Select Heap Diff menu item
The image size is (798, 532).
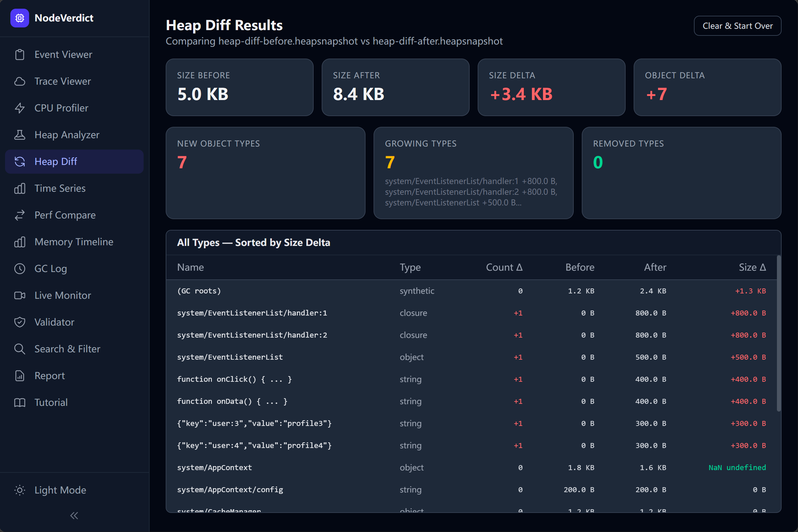(x=74, y=162)
